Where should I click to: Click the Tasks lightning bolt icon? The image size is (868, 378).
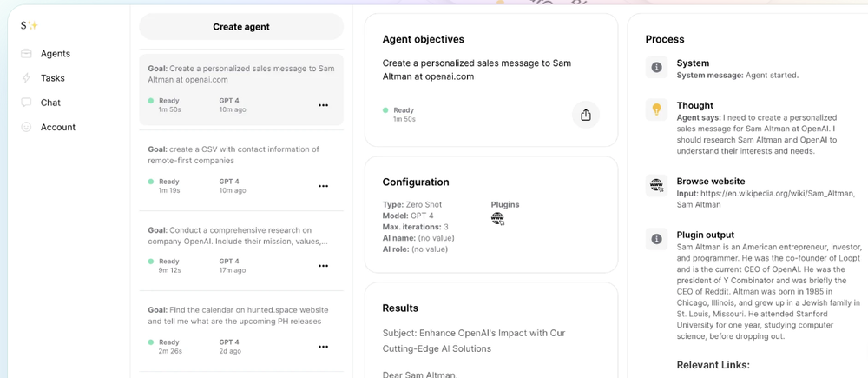point(26,78)
